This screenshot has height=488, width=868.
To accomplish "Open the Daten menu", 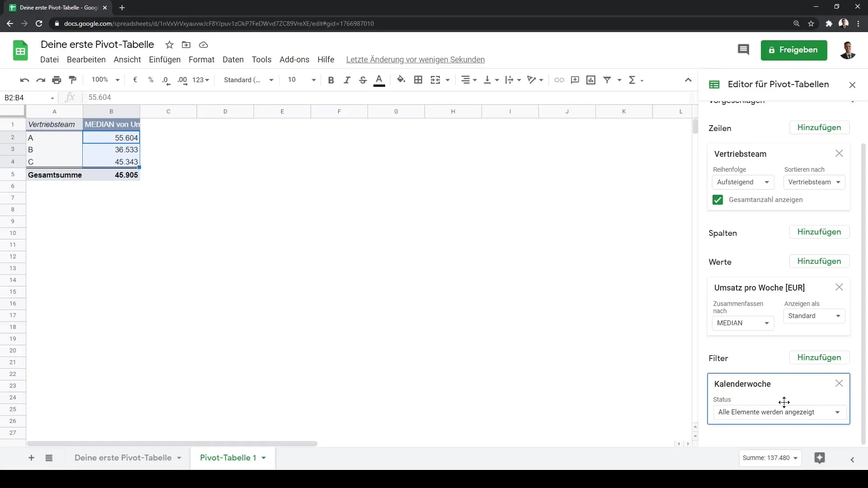I will coord(233,60).
